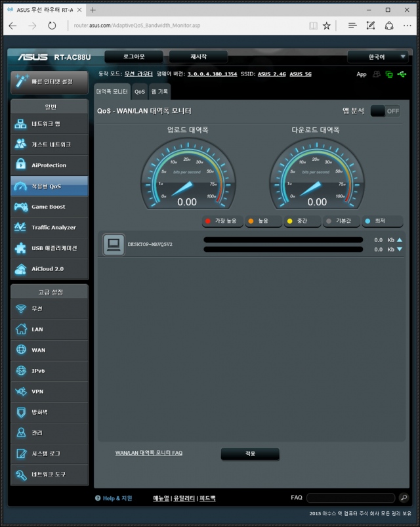Select the gray 기본값 priority swatch
Image resolution: width=420 pixels, height=527 pixels.
329,221
